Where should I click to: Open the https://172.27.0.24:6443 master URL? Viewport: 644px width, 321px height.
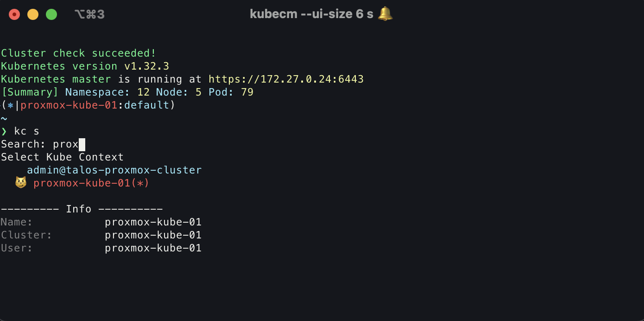tap(286, 79)
